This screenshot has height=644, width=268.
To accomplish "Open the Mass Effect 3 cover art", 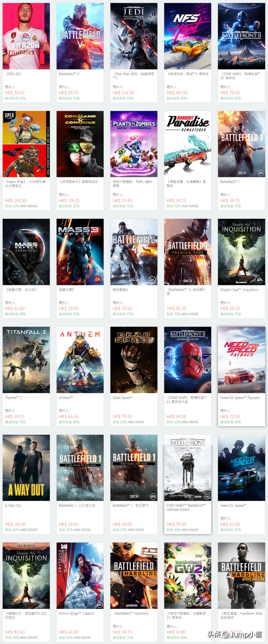I will pyautogui.click(x=80, y=252).
